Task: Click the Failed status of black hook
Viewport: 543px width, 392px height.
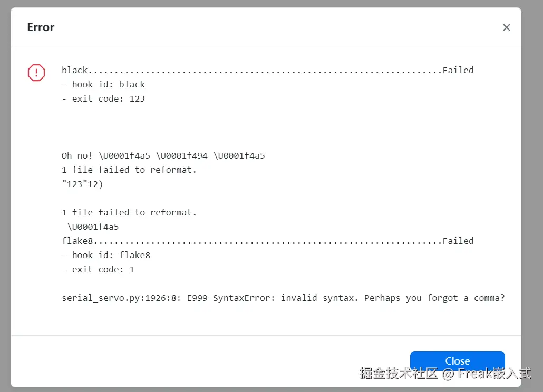Action: (x=458, y=70)
